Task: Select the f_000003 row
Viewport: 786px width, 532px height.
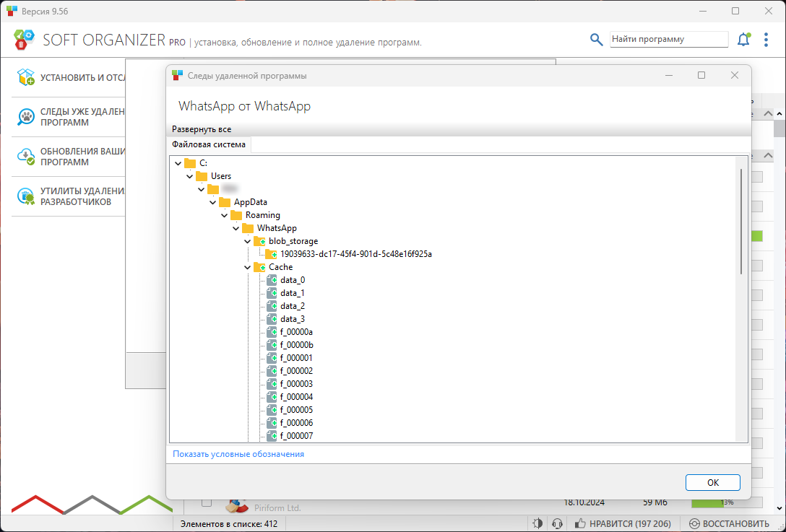Action: click(x=296, y=384)
